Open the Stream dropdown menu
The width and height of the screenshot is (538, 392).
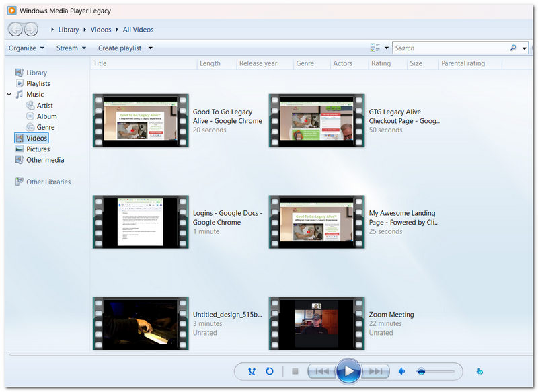(x=71, y=48)
